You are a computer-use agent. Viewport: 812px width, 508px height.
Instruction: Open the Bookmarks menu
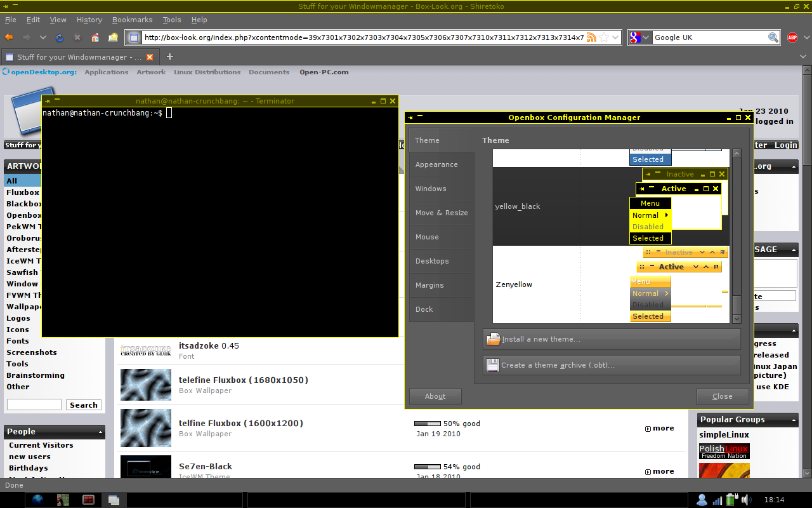133,20
